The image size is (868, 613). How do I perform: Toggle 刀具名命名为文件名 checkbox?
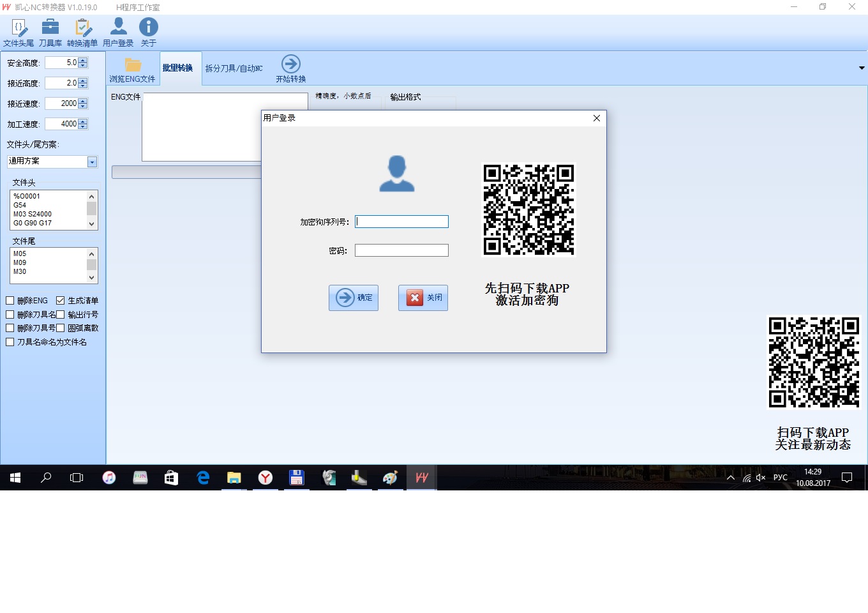pyautogui.click(x=10, y=342)
